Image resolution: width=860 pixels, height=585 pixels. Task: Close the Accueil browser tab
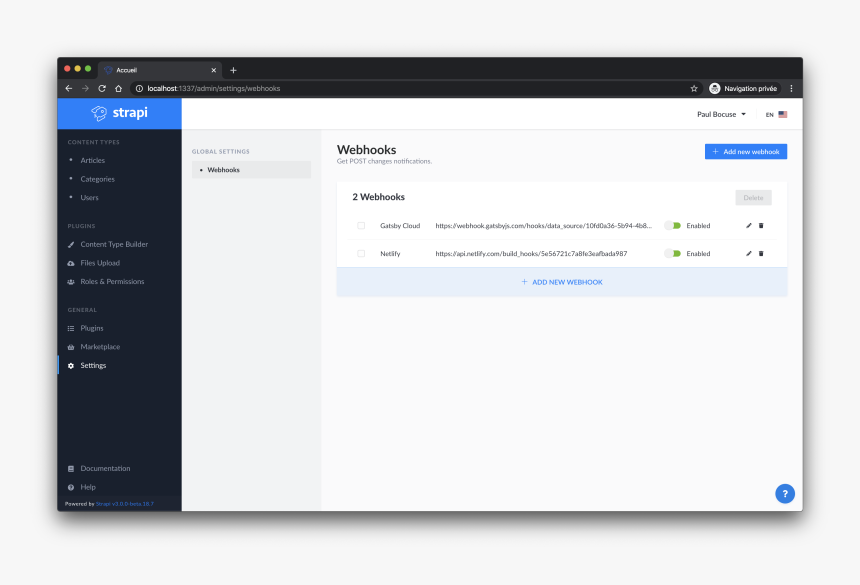coord(213,70)
